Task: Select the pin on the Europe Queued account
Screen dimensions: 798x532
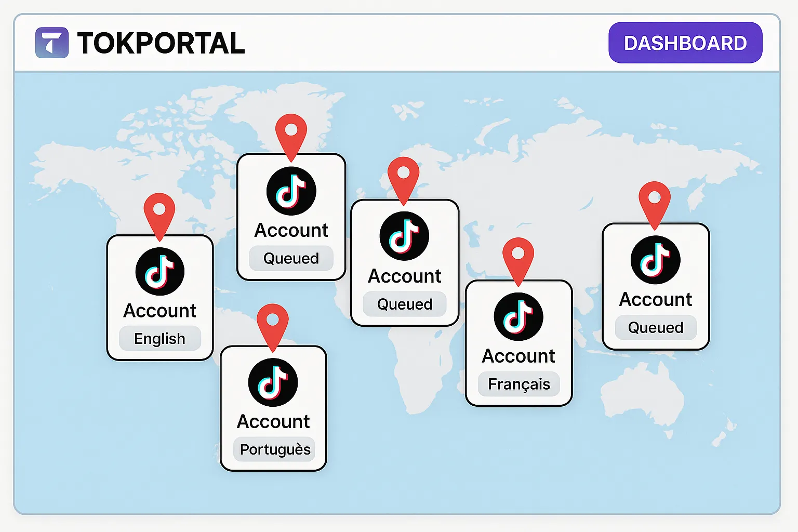Action: 403,180
